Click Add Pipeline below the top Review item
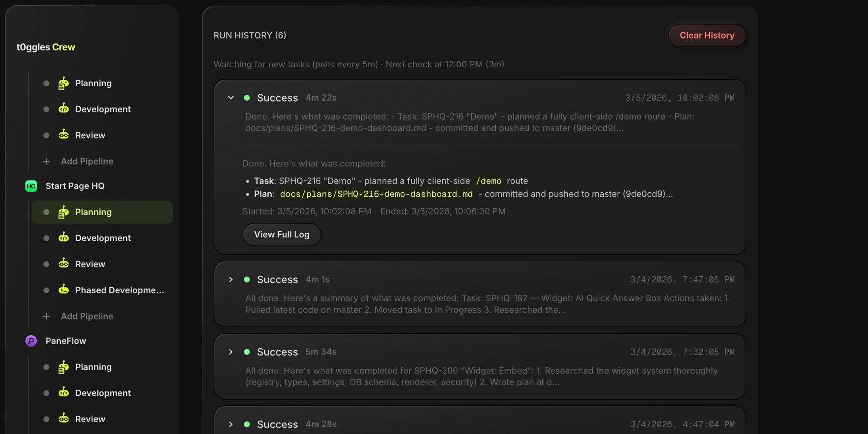The image size is (868, 434). point(87,161)
